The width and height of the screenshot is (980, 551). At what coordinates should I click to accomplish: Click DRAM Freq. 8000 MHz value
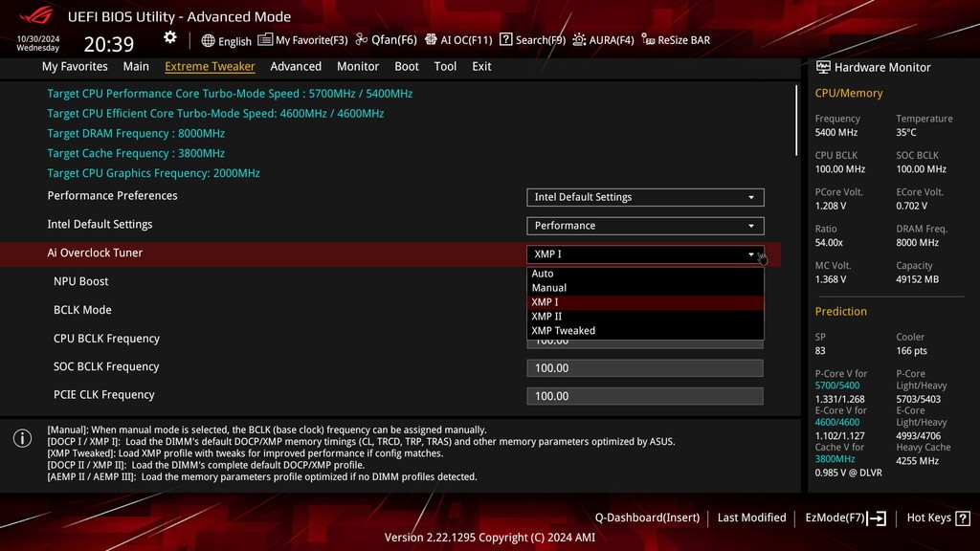918,242
